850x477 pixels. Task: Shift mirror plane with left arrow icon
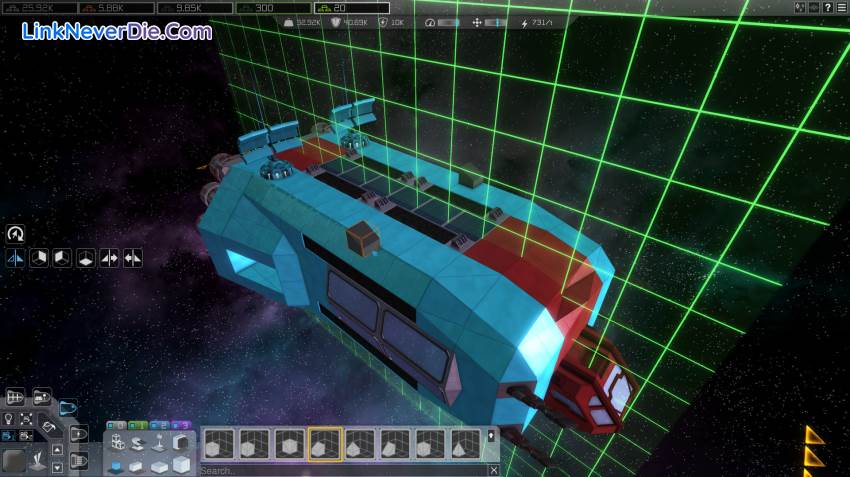(x=133, y=258)
